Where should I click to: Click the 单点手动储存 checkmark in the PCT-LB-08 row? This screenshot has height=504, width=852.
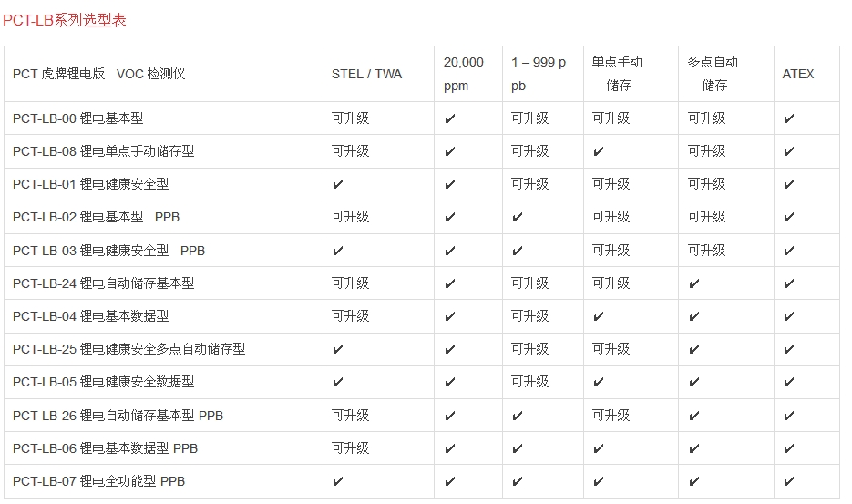[598, 151]
